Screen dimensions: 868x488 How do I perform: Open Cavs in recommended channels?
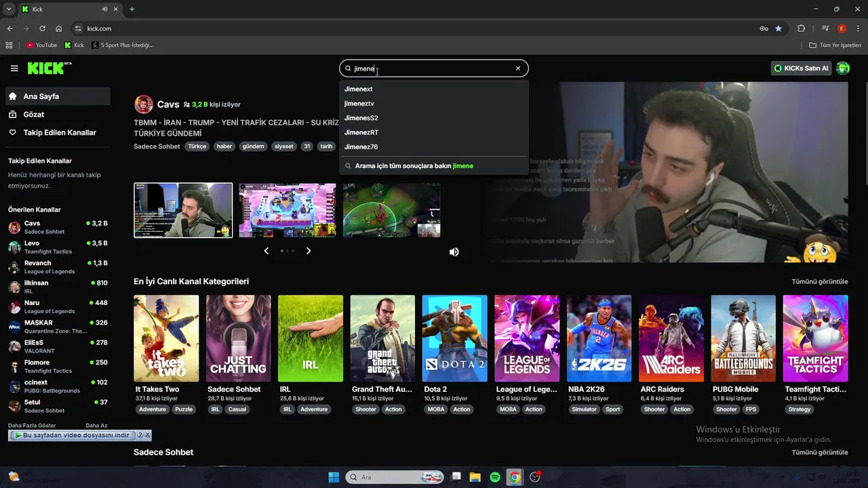58,228
